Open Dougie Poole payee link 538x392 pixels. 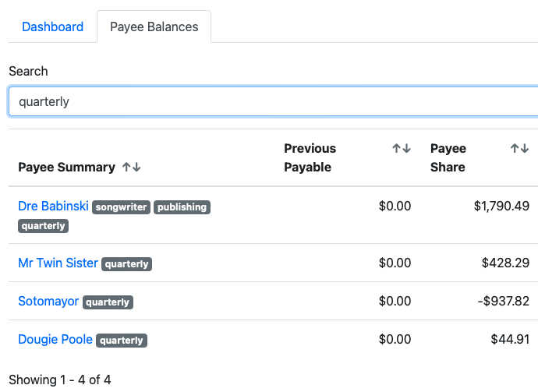[55, 340]
